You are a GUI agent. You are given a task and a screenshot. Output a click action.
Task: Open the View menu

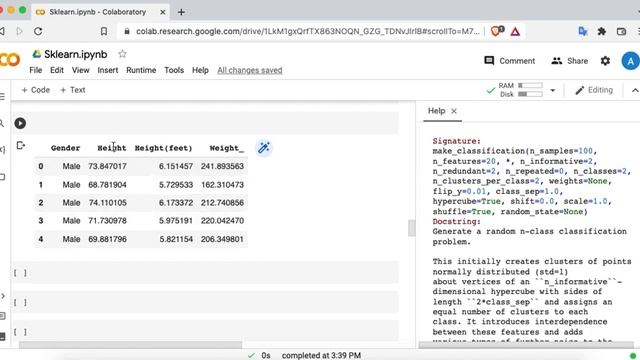80,70
